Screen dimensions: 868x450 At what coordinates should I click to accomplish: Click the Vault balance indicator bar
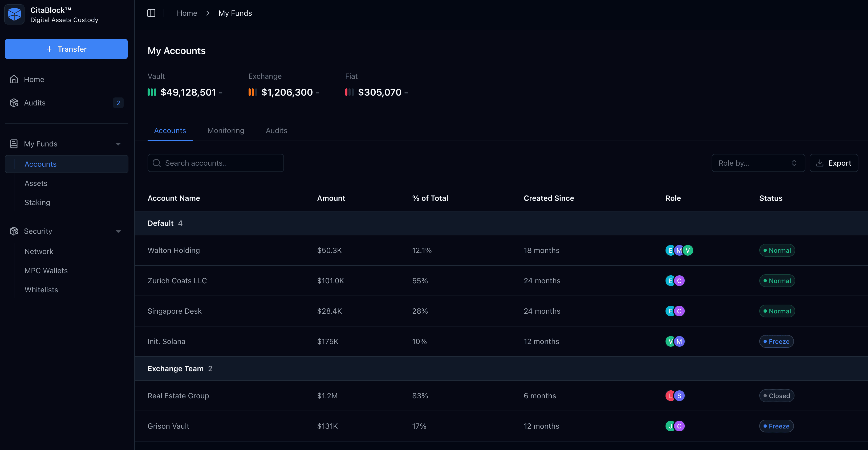152,91
